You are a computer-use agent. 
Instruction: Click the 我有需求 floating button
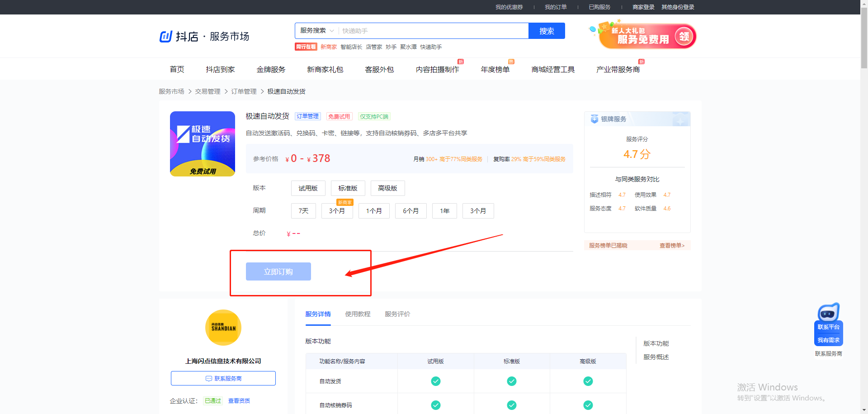[828, 340]
